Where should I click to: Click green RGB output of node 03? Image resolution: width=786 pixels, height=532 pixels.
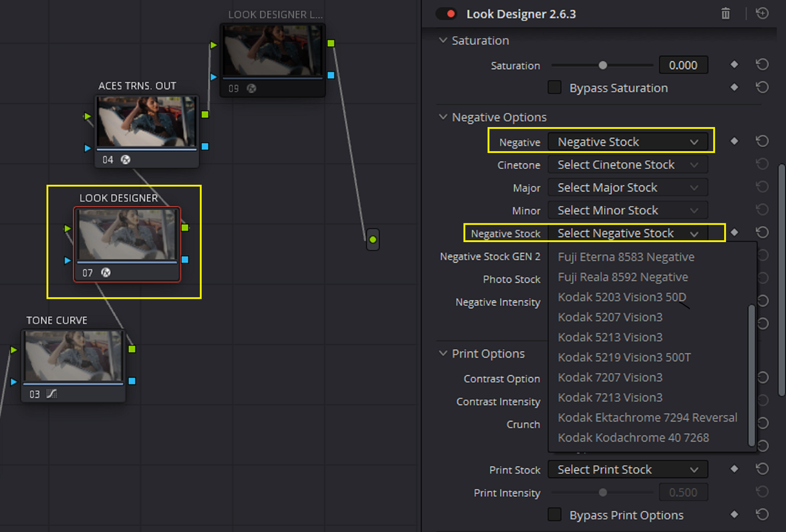point(132,349)
